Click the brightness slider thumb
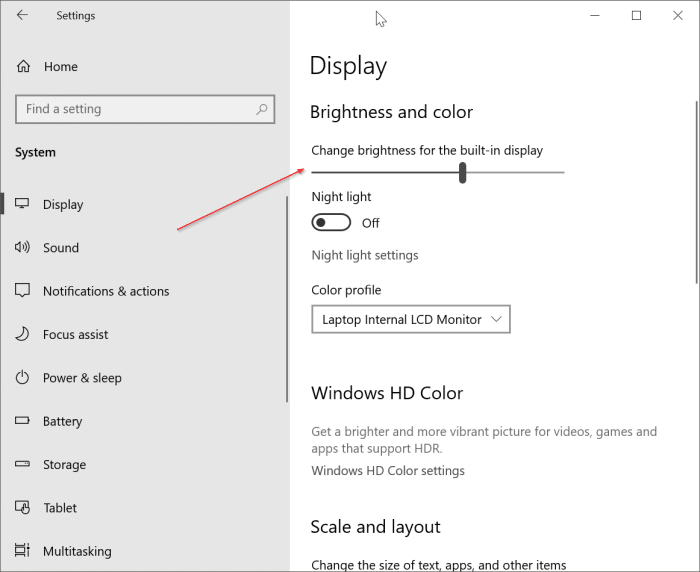The height and width of the screenshot is (572, 700). (x=462, y=172)
